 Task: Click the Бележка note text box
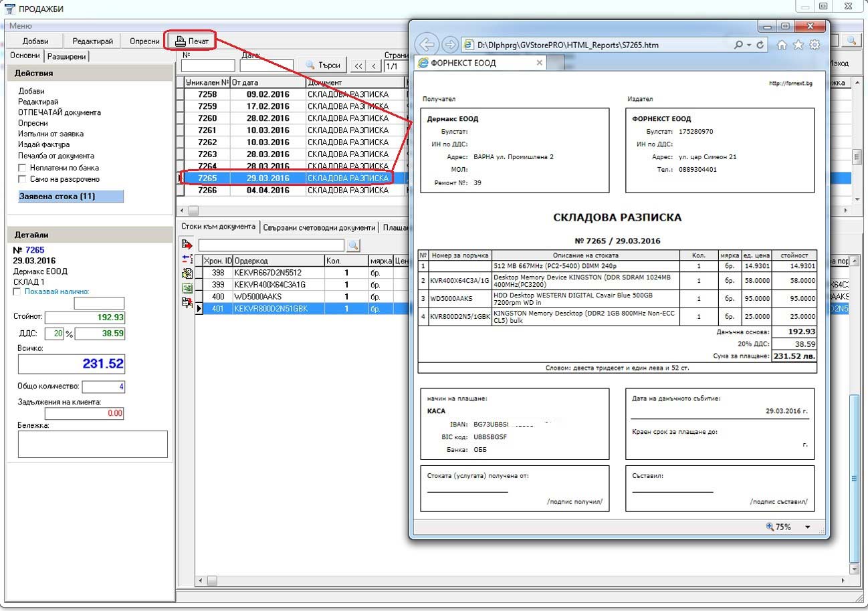coord(92,444)
